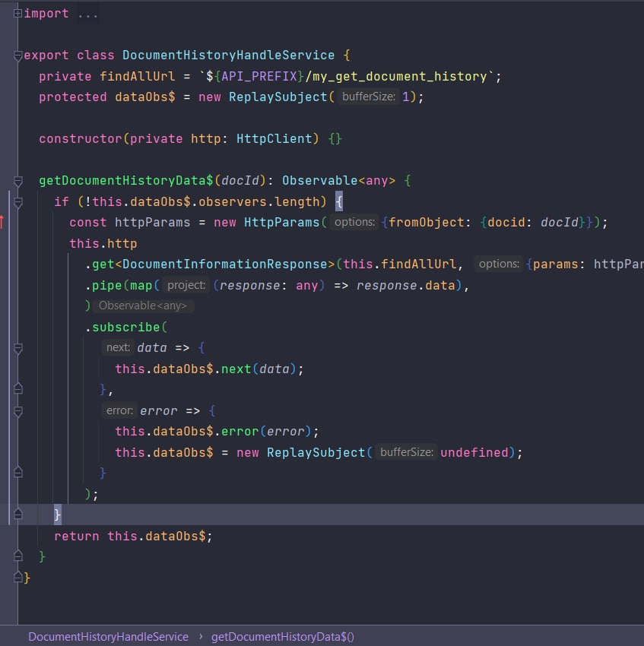Click the project: parameter hint
644x646 pixels.
pyautogui.click(x=186, y=285)
